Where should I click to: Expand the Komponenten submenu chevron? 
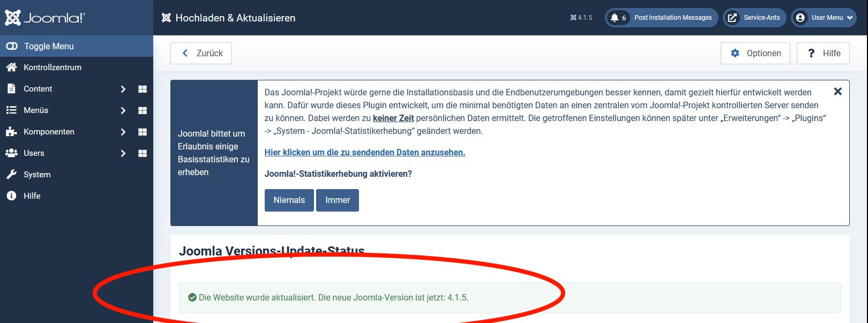pyautogui.click(x=123, y=132)
